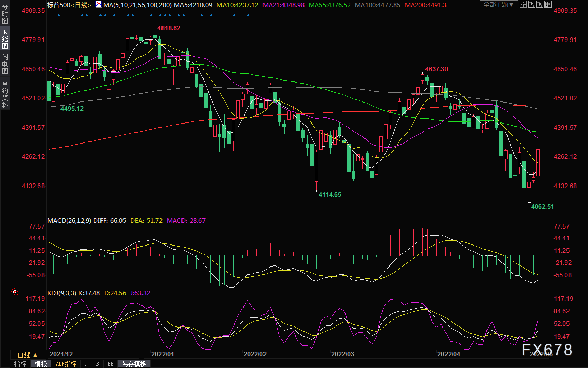Click the 4062.51 low price marker

tap(542, 207)
